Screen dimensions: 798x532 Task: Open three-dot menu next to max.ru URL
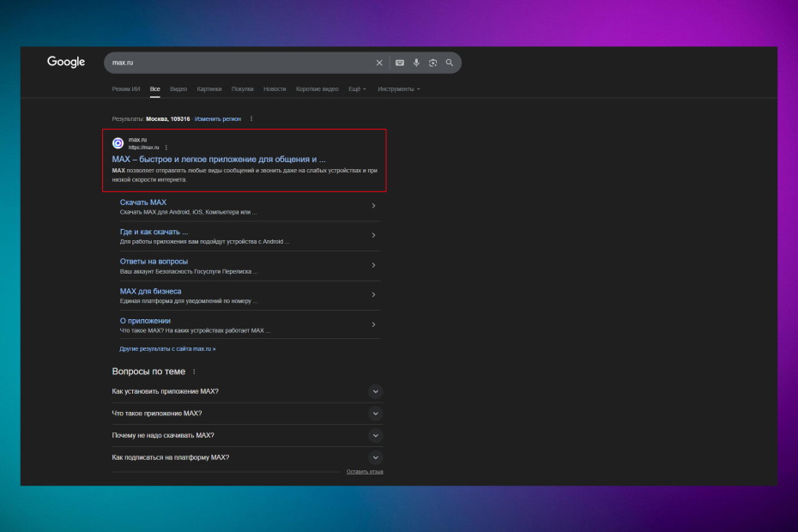coord(166,148)
